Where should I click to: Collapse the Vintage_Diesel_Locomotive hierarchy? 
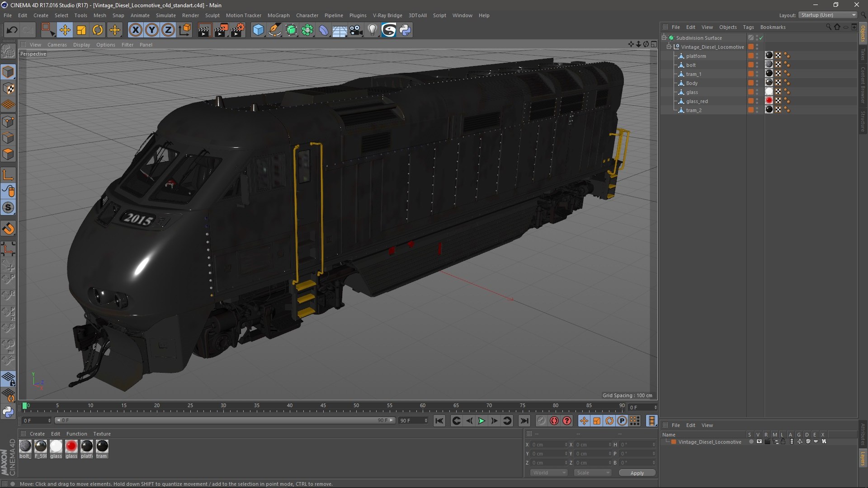(669, 47)
